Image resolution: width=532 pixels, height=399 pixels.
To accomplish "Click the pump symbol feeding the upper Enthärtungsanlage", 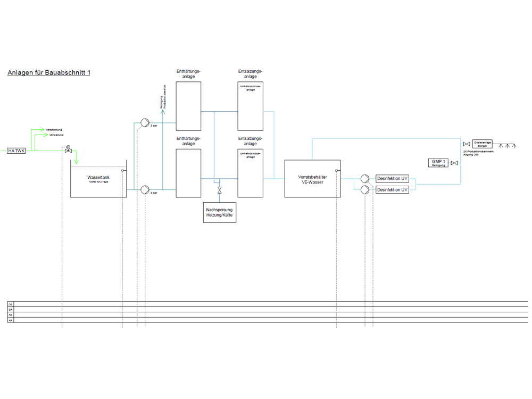I will pos(145,123).
